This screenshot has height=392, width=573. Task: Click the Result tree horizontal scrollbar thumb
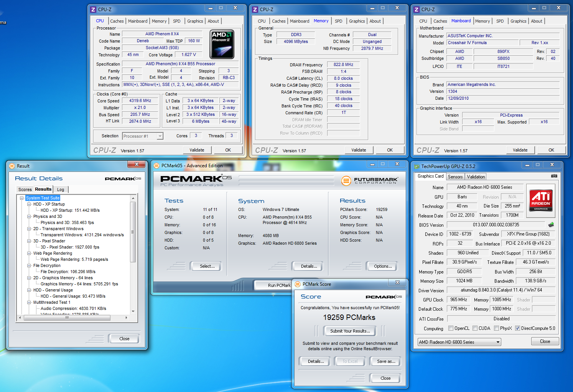(67, 318)
